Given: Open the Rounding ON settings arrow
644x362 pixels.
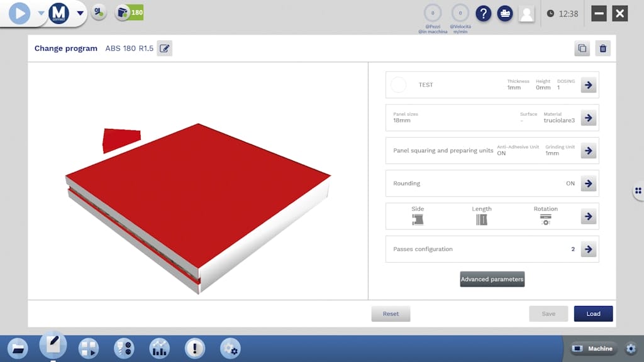Looking at the screenshot, I should (588, 184).
